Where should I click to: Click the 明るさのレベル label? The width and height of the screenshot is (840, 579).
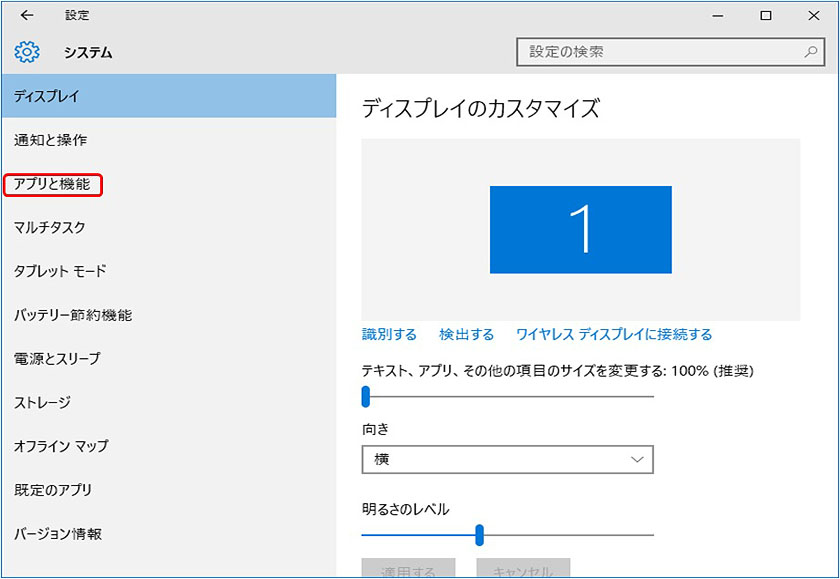point(406,509)
